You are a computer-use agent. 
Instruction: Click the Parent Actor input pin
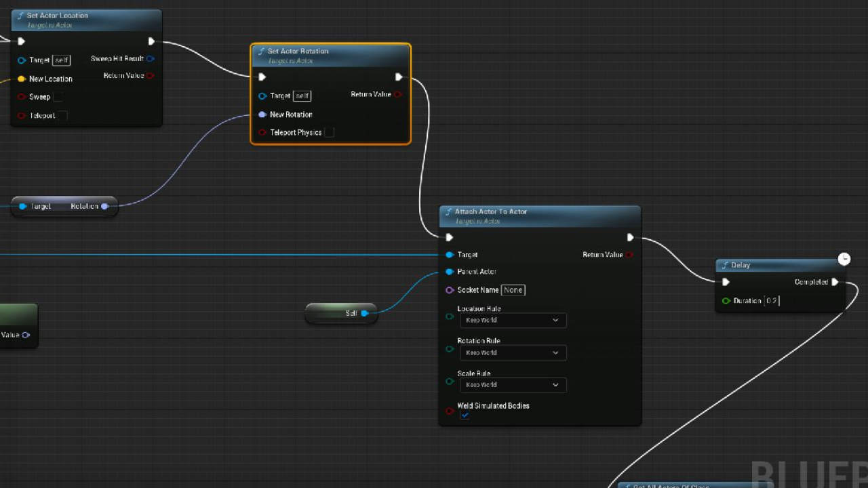(449, 272)
